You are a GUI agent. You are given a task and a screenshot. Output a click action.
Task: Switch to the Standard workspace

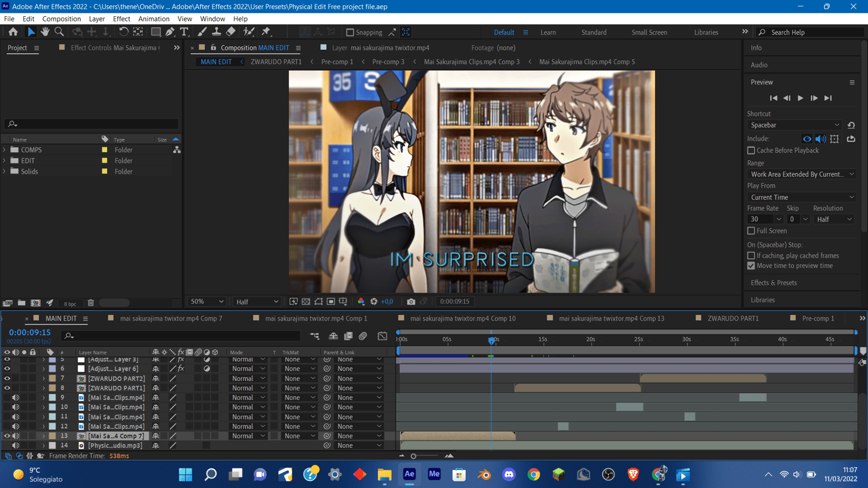coord(594,32)
